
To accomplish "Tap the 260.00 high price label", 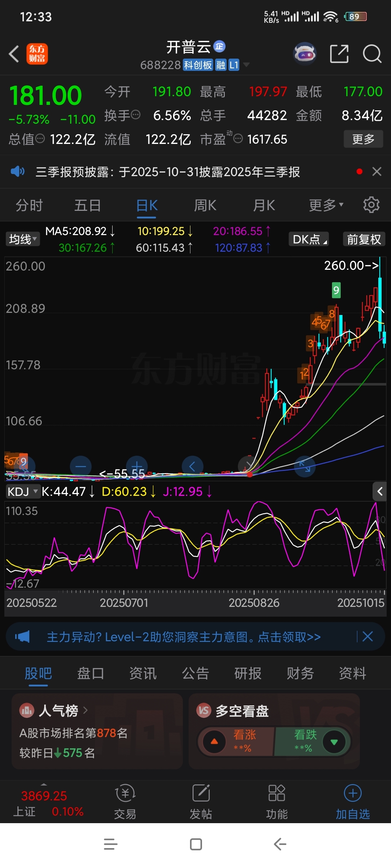I will point(351,265).
